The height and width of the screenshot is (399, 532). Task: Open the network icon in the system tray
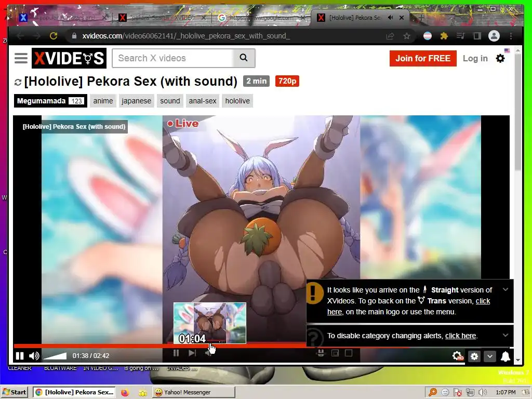click(x=470, y=393)
